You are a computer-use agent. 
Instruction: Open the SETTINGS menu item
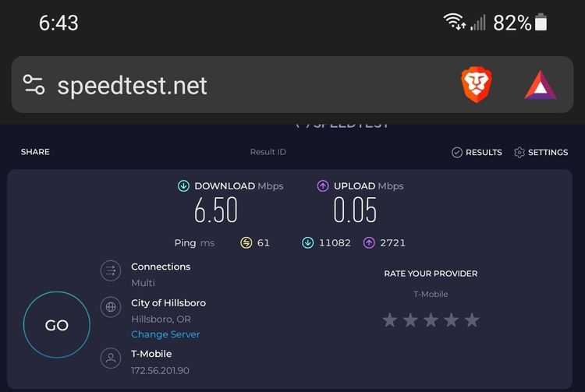pos(541,153)
